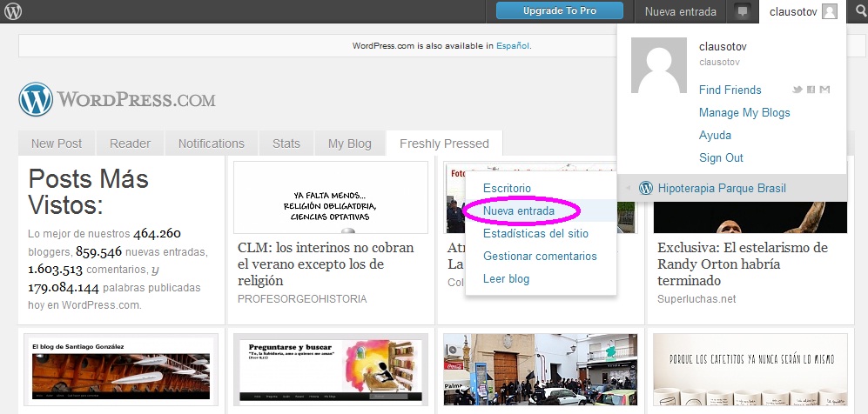Click the Español language link
This screenshot has height=414, width=868.
click(x=512, y=45)
